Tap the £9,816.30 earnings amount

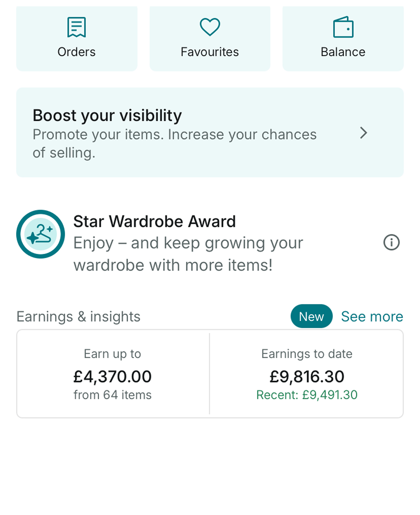pyautogui.click(x=307, y=376)
